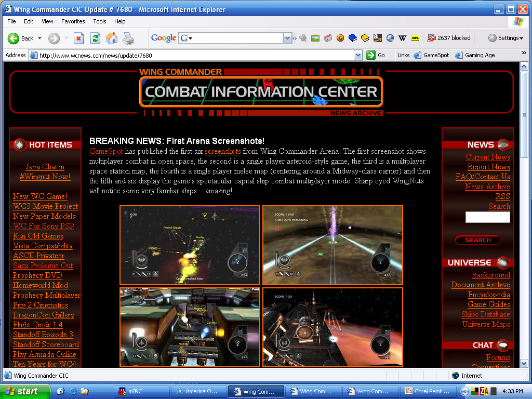Click the red SEARCH button
This screenshot has height=399, width=532.
(x=477, y=240)
